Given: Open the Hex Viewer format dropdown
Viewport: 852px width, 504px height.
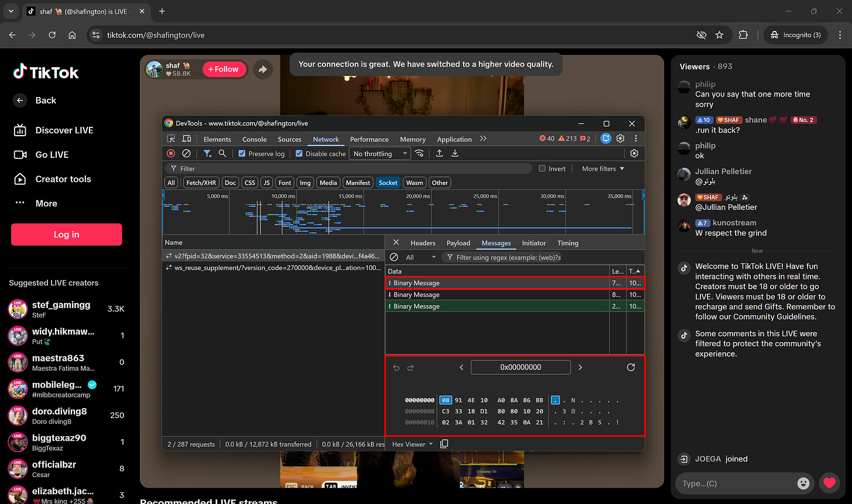Looking at the screenshot, I should [x=412, y=444].
